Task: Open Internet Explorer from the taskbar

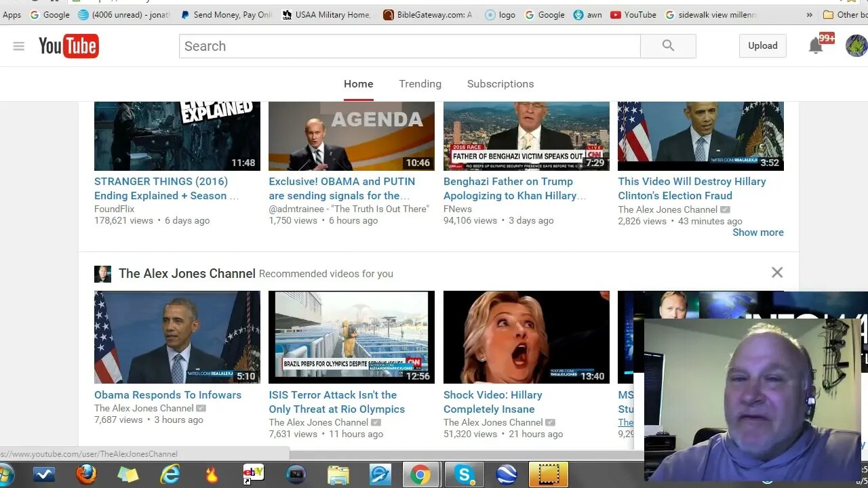Action: 170,474
